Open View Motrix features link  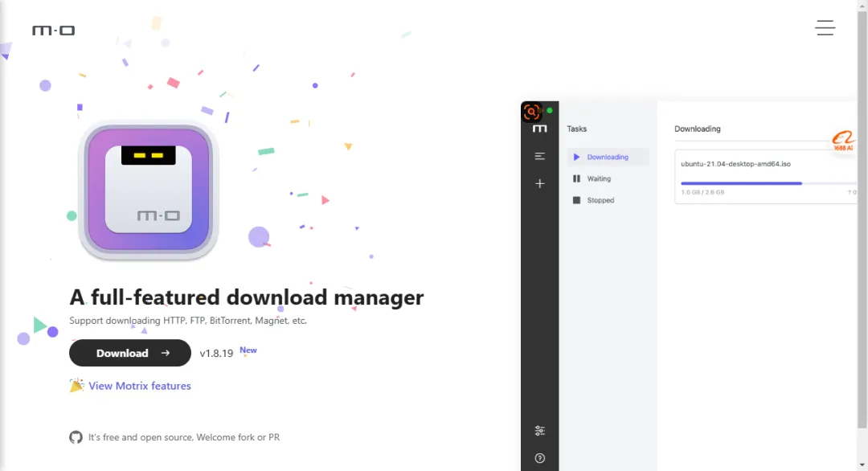point(140,386)
